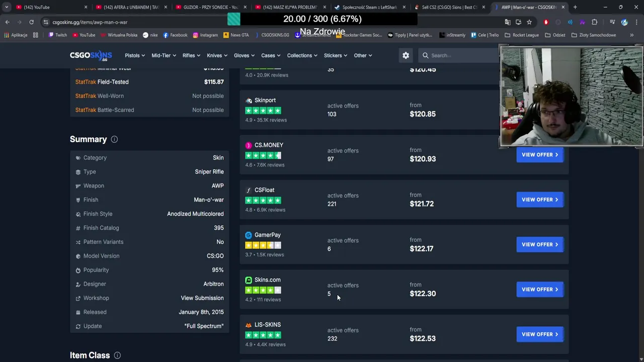
Task: Switch to GUZIOR - PRZY SONECIE tab
Action: pos(210,7)
